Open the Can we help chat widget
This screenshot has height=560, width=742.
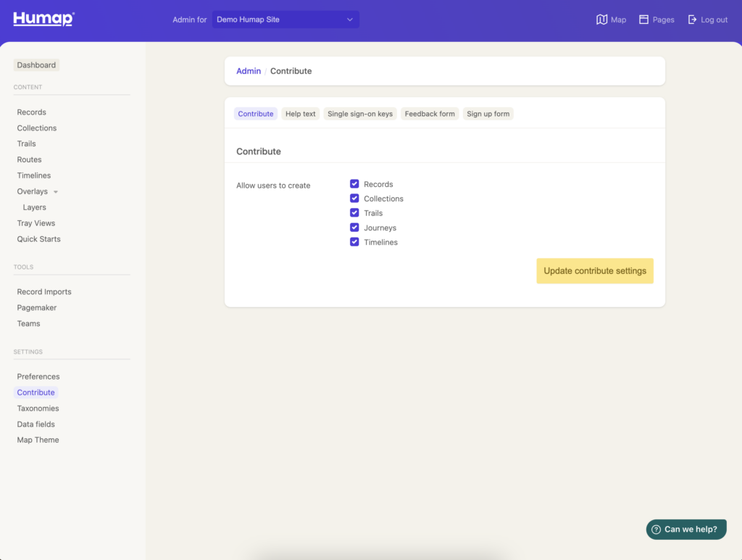click(x=685, y=529)
